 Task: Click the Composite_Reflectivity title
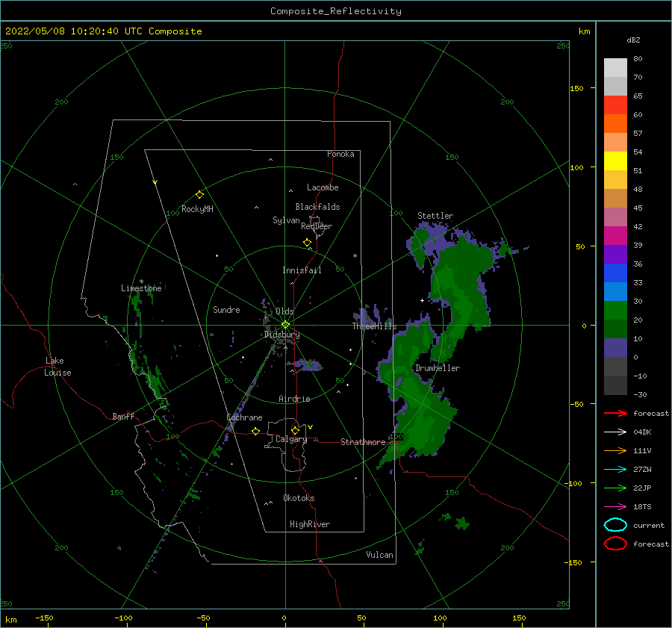point(336,11)
